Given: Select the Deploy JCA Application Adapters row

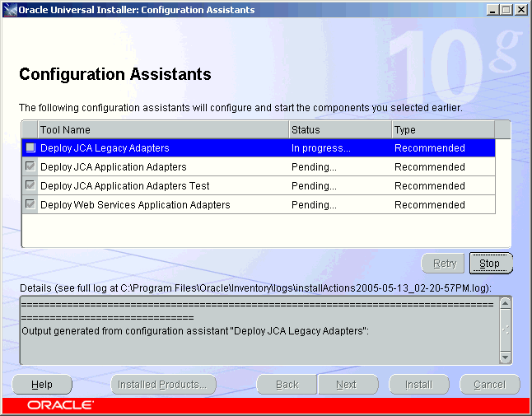Looking at the screenshot, I should tap(259, 166).
